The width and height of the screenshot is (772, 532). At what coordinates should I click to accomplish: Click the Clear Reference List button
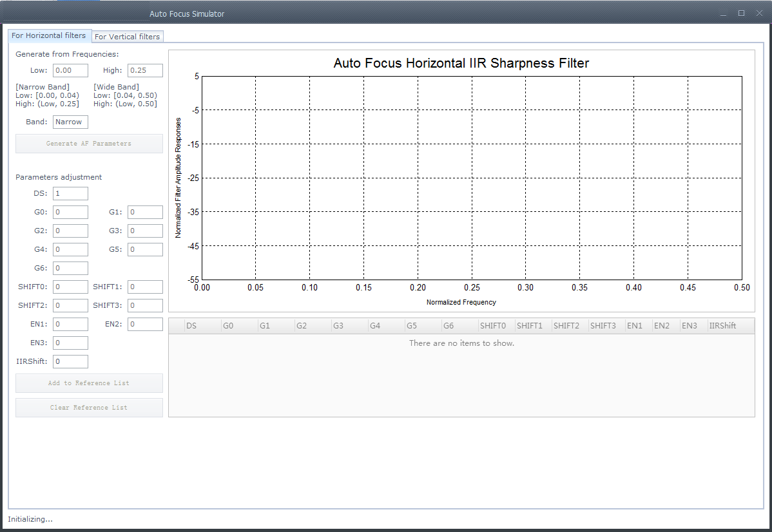coord(89,408)
